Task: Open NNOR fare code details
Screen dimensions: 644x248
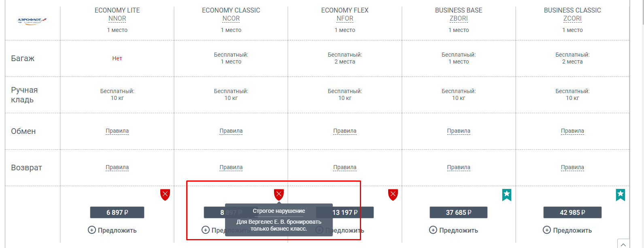Action: pyautogui.click(x=117, y=19)
